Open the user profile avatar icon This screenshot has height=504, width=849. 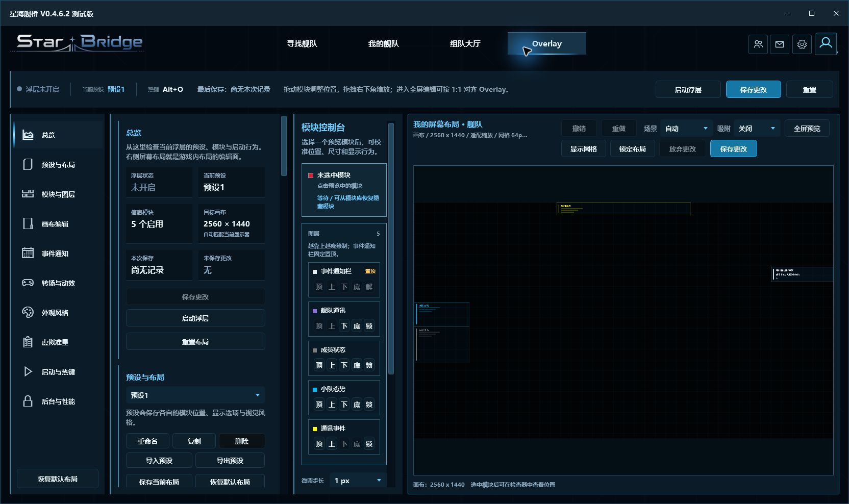click(x=826, y=43)
